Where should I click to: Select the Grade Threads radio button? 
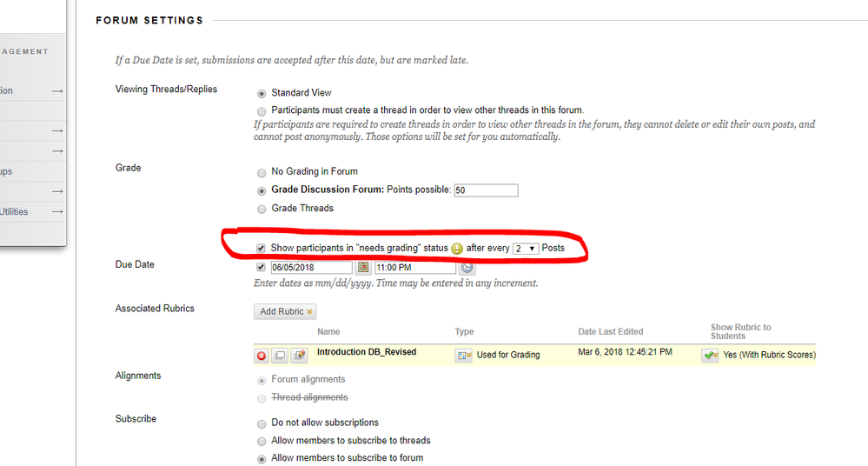(262, 209)
